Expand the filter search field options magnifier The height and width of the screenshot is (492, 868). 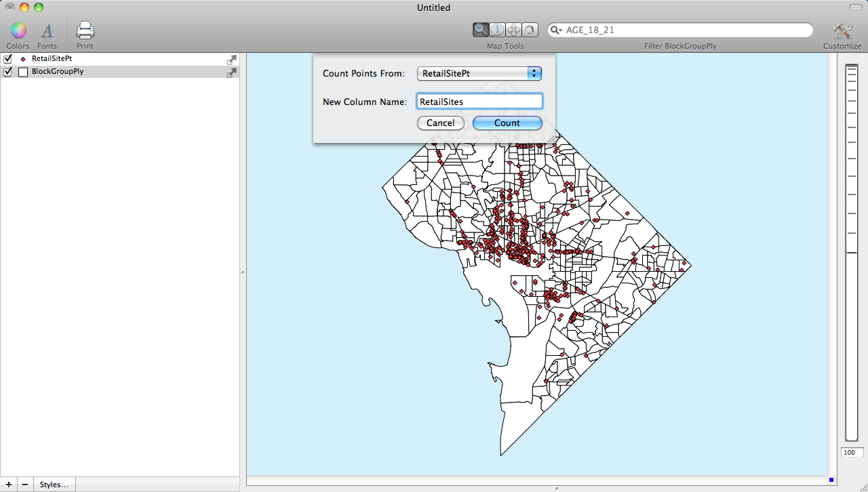(557, 30)
